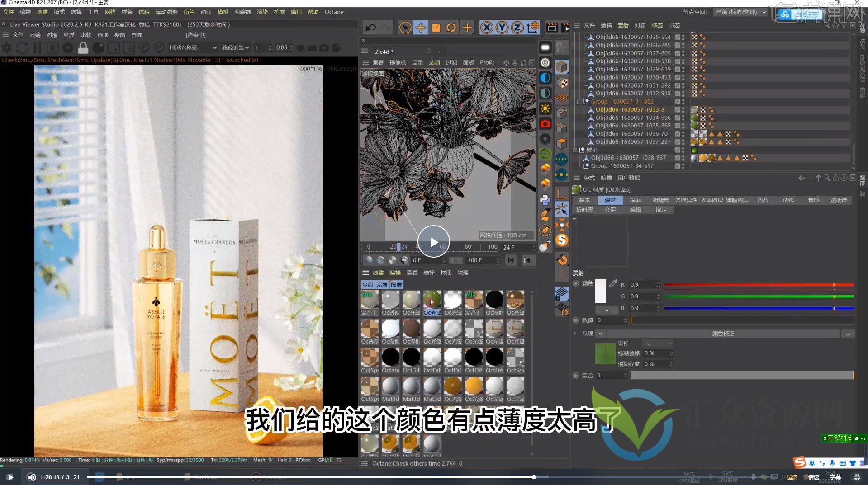The height and width of the screenshot is (485, 868).
Task: Click the video play button in the viewport
Action: point(433,241)
